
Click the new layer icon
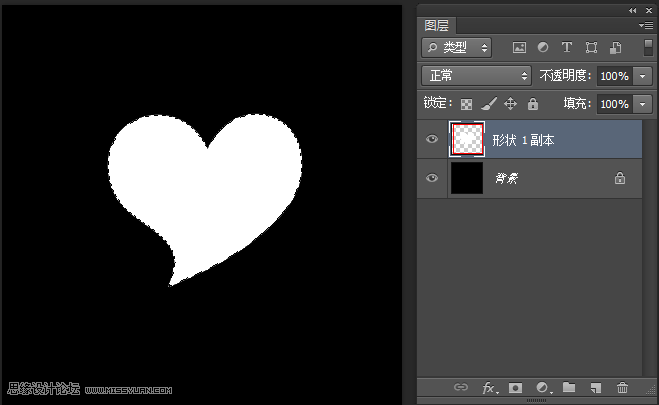(x=596, y=387)
